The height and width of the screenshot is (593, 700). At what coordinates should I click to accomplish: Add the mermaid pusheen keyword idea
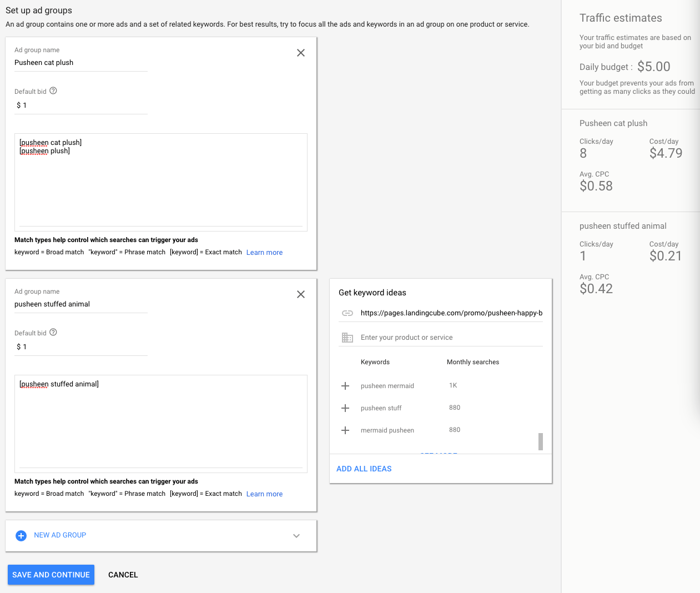coord(345,430)
